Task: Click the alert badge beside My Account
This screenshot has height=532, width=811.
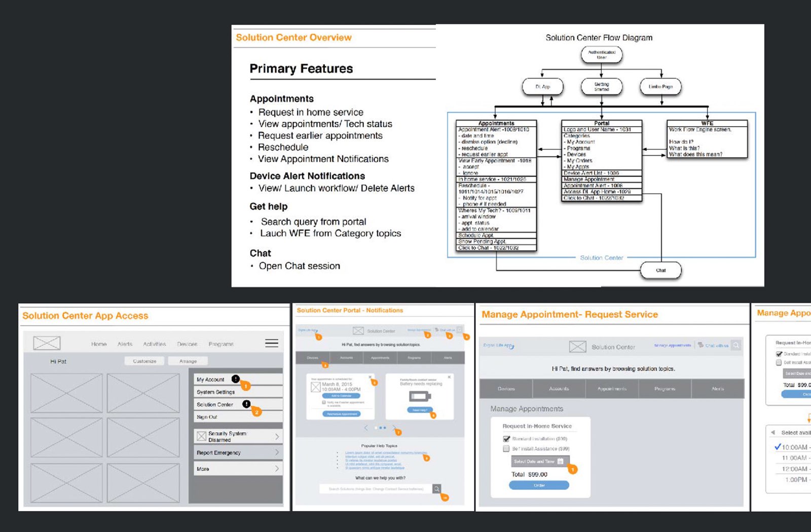Action: tap(235, 378)
